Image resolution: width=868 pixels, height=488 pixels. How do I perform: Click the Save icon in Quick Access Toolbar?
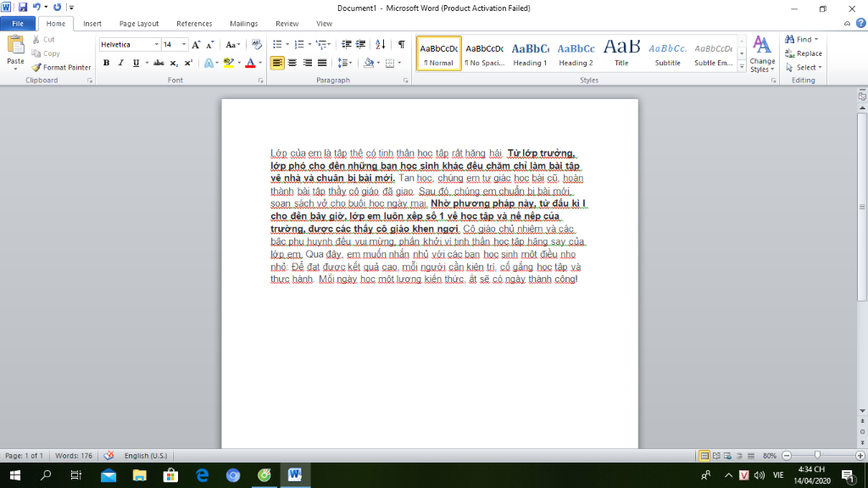[23, 7]
